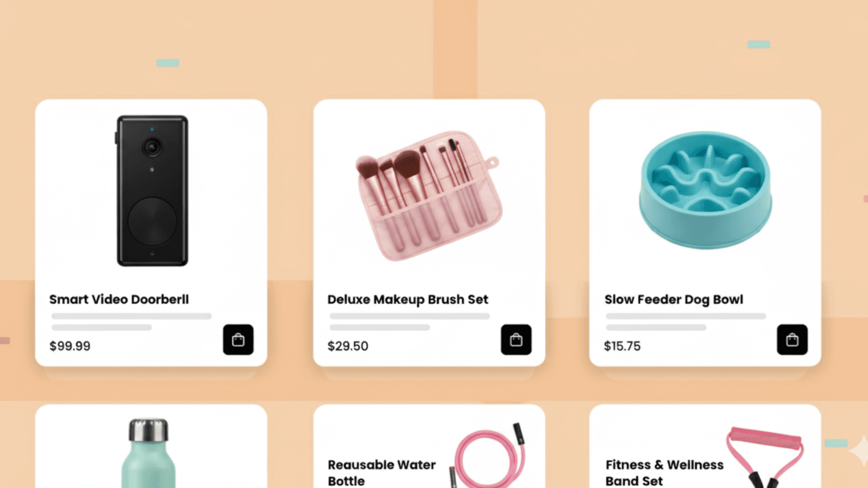View the mint green water bottle image
Viewport: 868px width, 488px height.
pyautogui.click(x=148, y=453)
